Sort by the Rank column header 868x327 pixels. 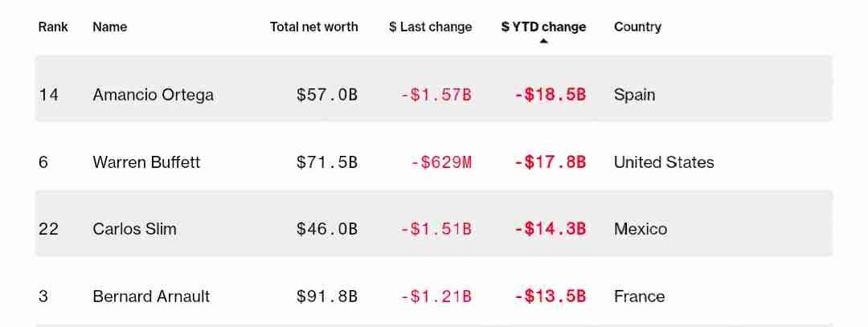[x=53, y=27]
